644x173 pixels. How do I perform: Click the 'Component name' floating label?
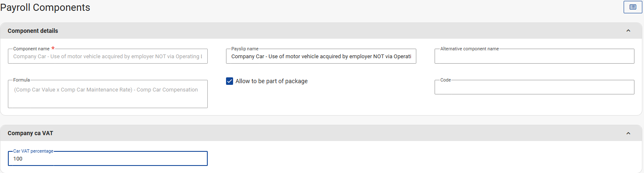31,49
